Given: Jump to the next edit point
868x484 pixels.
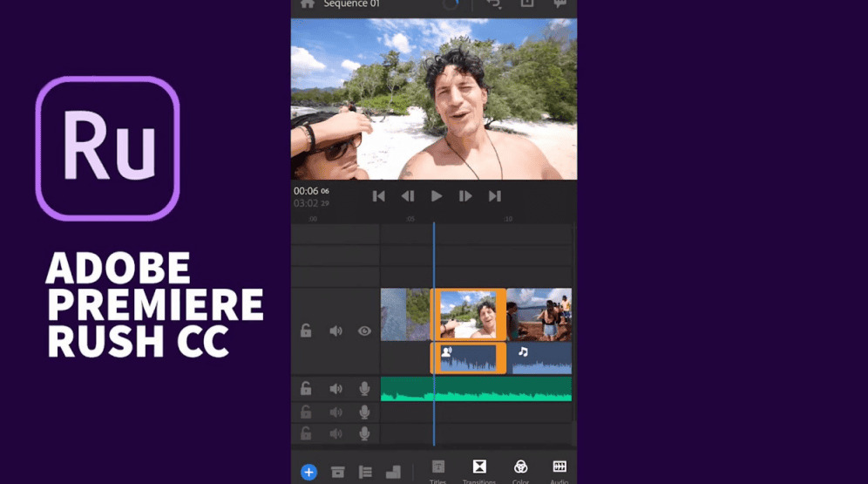Looking at the screenshot, I should click(x=494, y=196).
